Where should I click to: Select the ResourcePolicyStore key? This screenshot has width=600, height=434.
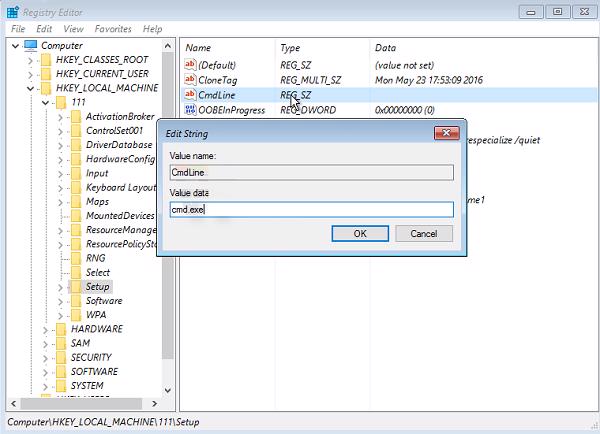[x=121, y=244]
